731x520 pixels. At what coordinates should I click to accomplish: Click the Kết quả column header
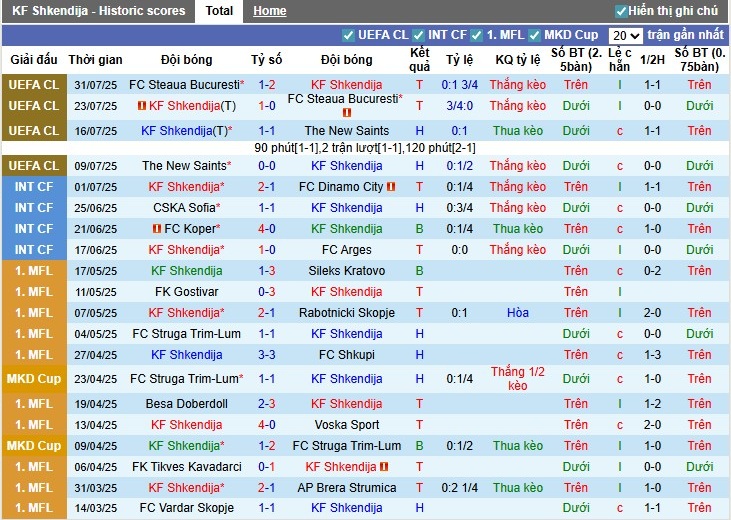tap(419, 60)
